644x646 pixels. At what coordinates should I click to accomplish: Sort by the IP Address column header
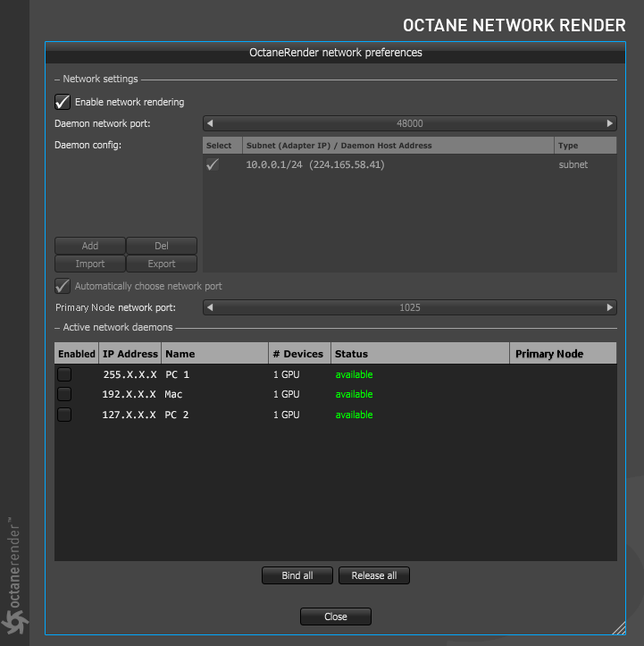pyautogui.click(x=130, y=354)
